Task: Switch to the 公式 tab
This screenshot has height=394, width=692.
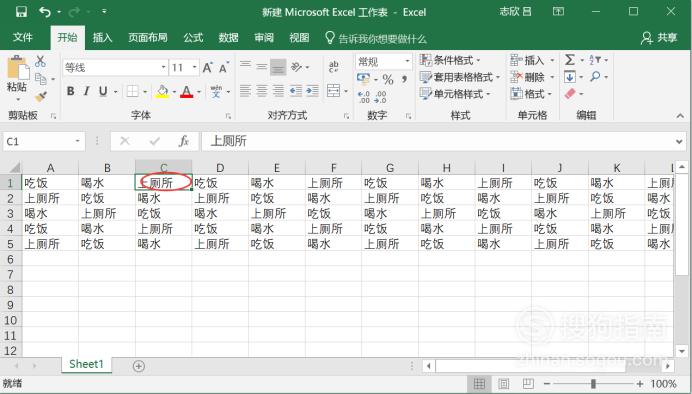Action: 193,38
